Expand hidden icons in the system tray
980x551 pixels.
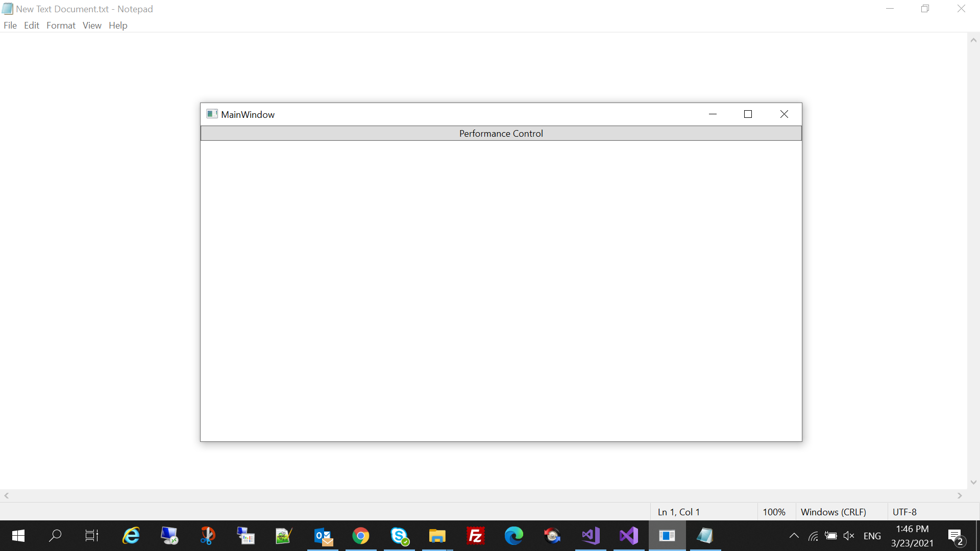[794, 536]
